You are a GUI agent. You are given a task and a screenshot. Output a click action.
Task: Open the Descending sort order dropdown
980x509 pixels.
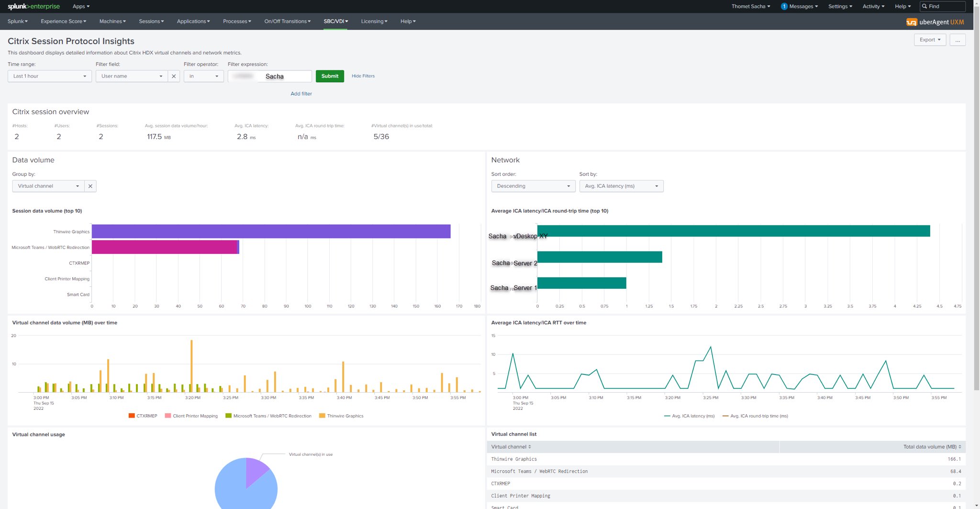tap(533, 186)
